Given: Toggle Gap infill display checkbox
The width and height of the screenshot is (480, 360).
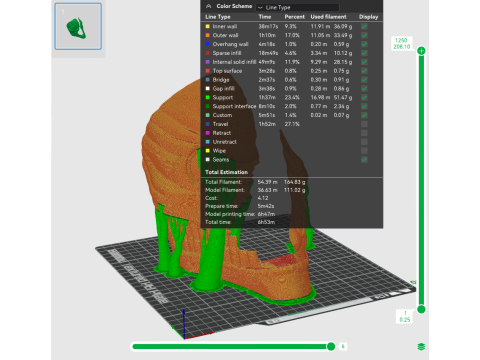Looking at the screenshot, I should tap(364, 89).
